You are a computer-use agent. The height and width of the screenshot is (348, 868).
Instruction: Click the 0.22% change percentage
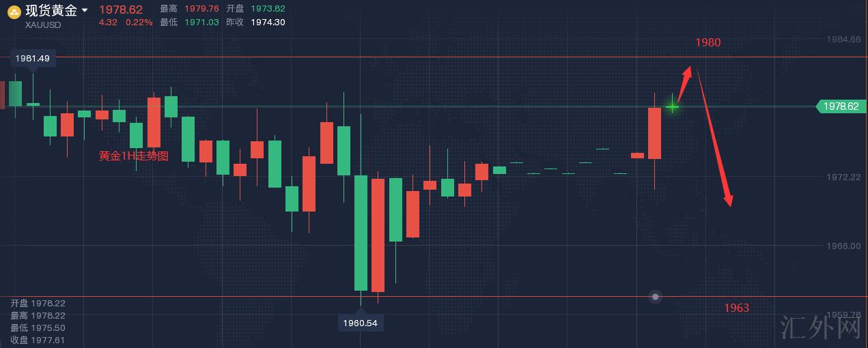[x=139, y=22]
